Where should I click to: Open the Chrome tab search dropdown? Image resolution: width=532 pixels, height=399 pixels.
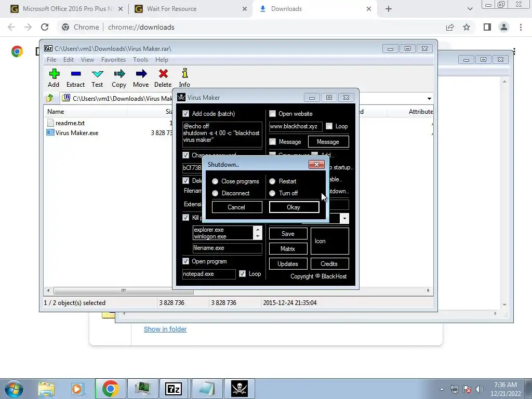point(470,9)
